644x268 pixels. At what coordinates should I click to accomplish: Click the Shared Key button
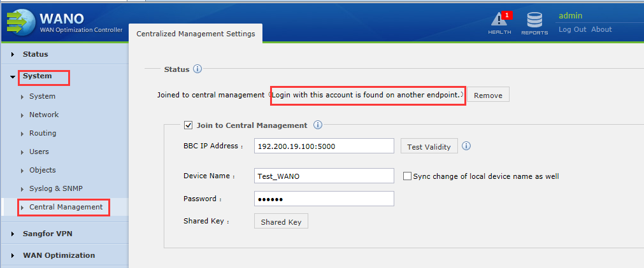pos(281,222)
